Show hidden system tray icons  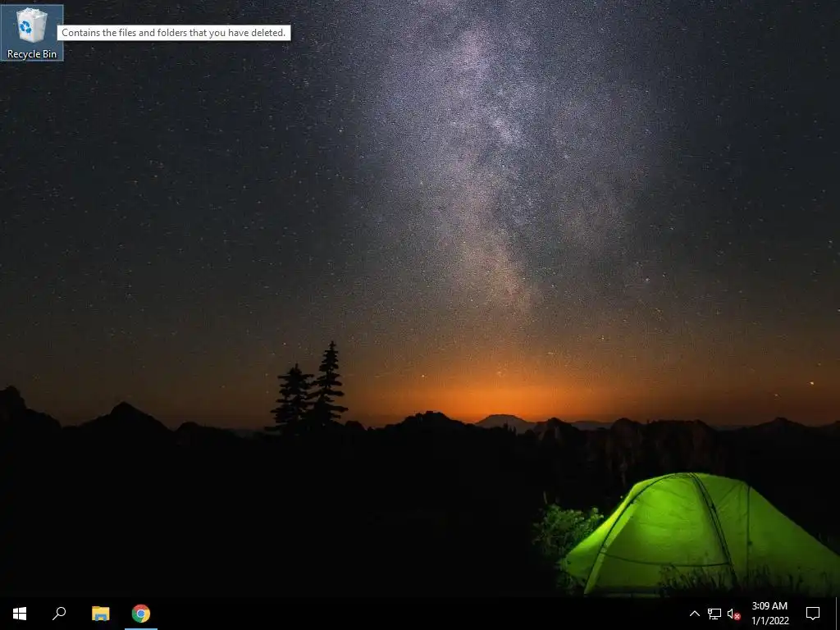tap(694, 614)
